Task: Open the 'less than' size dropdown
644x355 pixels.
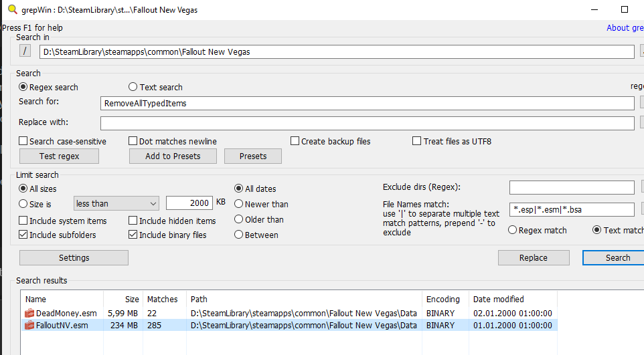Action: click(116, 203)
